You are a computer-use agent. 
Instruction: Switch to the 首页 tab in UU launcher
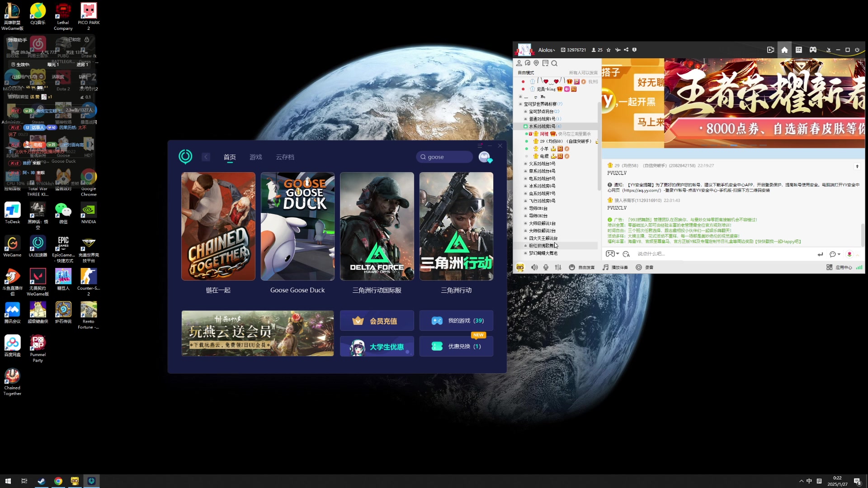[x=230, y=157]
